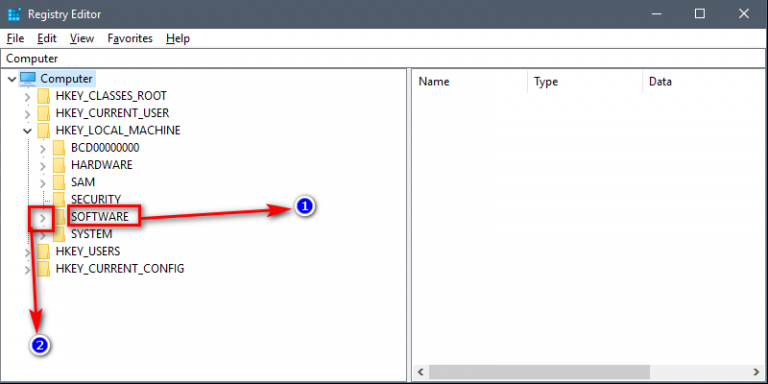768x384 pixels.
Task: Click the horizontal scrollbar right arrow
Action: click(756, 371)
